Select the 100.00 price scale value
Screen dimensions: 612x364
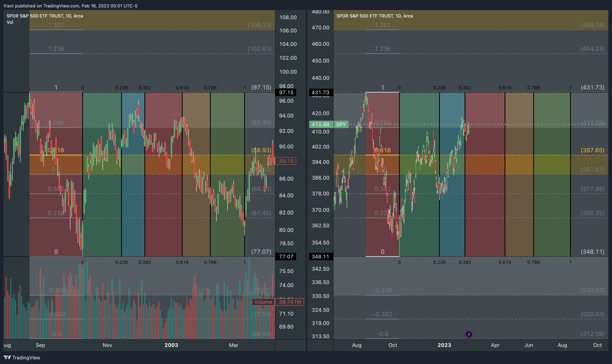(x=288, y=72)
